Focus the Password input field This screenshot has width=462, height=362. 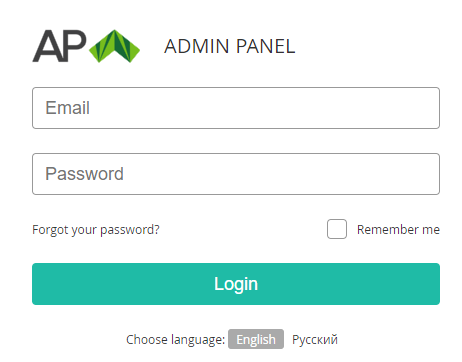pyautogui.click(x=236, y=174)
